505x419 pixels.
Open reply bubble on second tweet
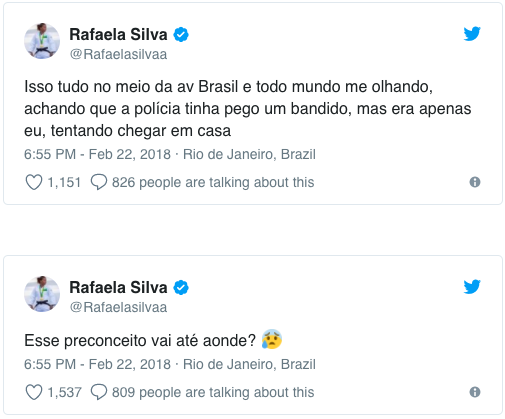(x=99, y=392)
